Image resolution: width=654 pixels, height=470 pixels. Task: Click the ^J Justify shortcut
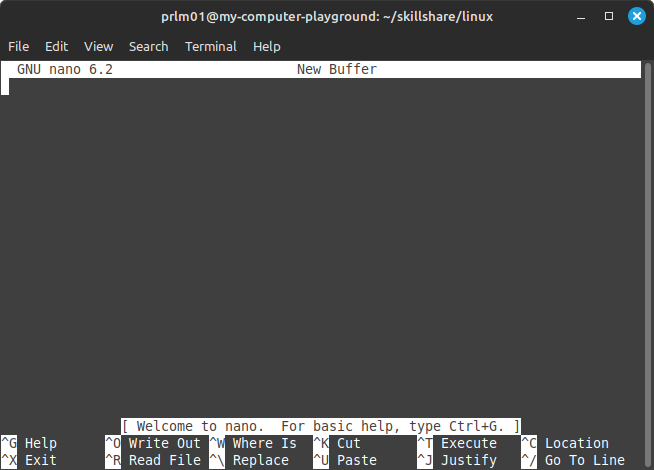click(457, 460)
